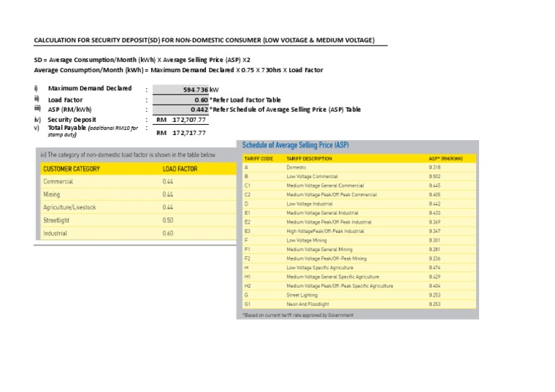Click tariff code G1 in the ASP table
This screenshot has height=392, width=555.
[247, 305]
